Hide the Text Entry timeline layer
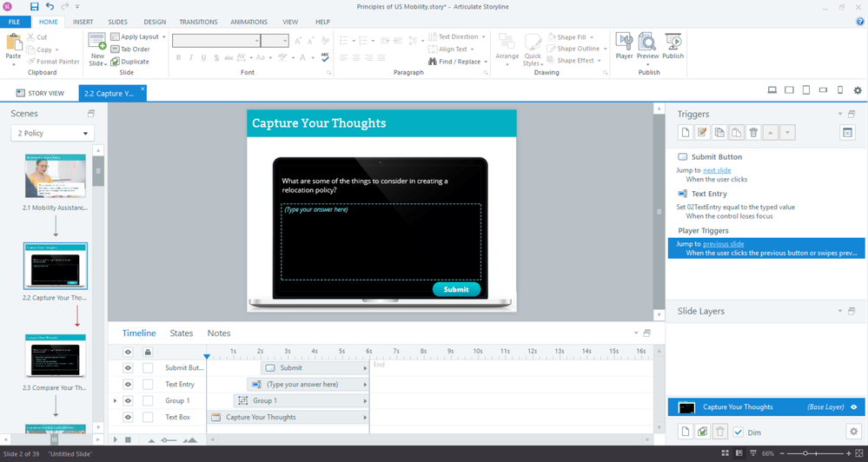 [x=128, y=384]
